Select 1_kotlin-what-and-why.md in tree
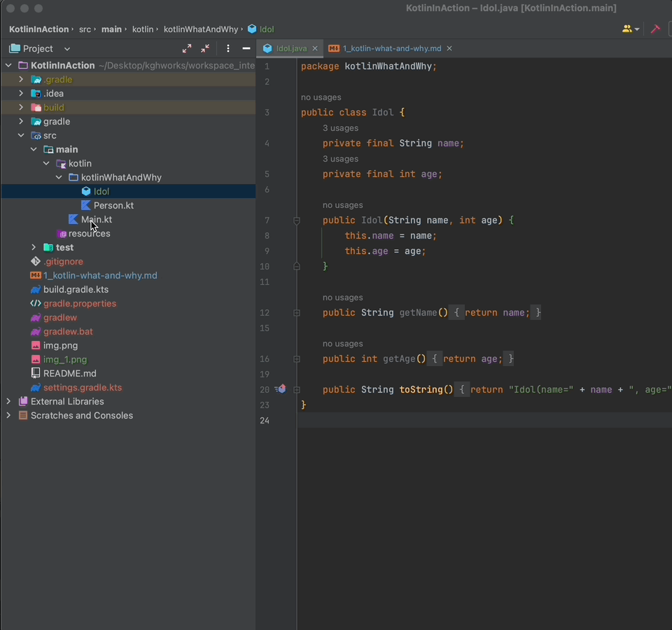Image resolution: width=672 pixels, height=630 pixels. (x=100, y=276)
